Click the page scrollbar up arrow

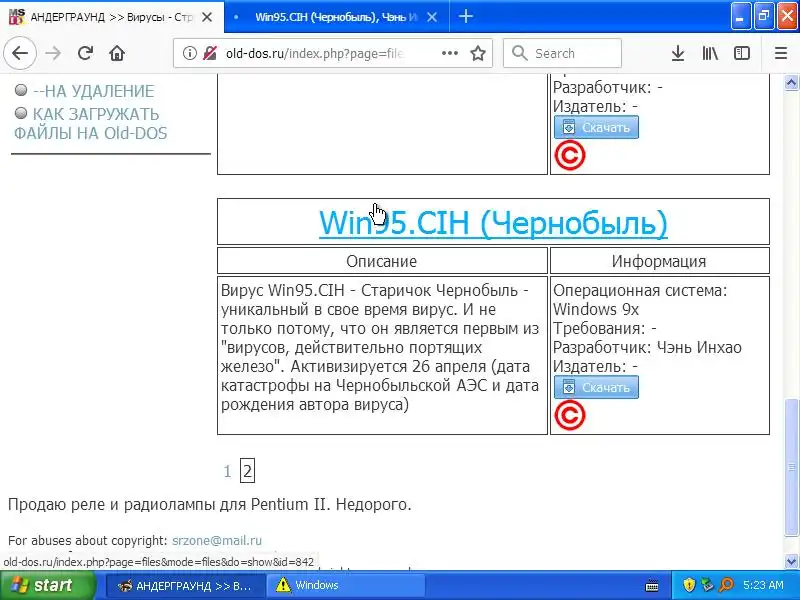click(791, 83)
